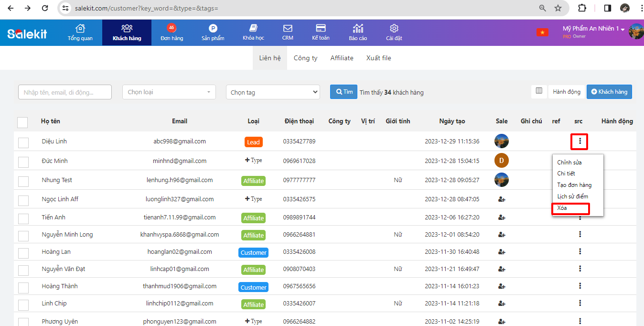The width and height of the screenshot is (644, 326).
Task: Open the Đơn hàng orders icon
Action: (172, 29)
